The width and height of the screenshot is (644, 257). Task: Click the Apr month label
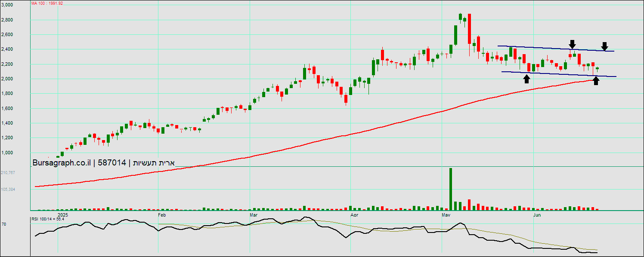355,214
